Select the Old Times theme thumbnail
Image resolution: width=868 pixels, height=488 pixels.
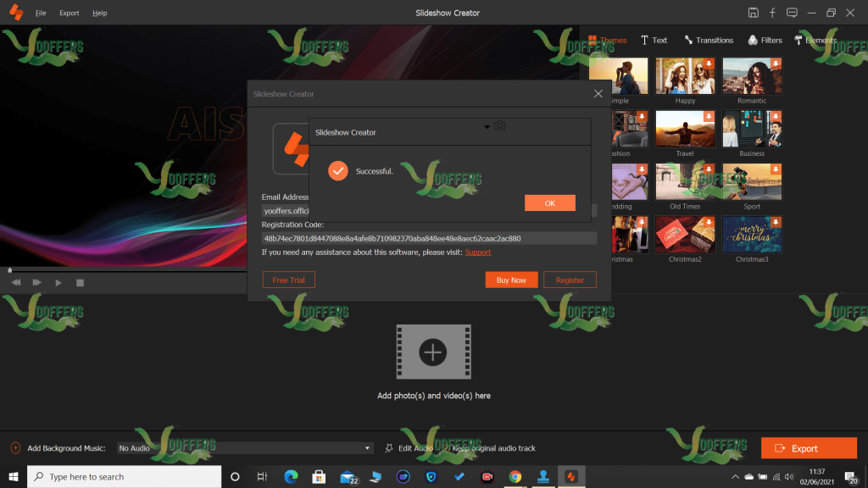pos(685,181)
